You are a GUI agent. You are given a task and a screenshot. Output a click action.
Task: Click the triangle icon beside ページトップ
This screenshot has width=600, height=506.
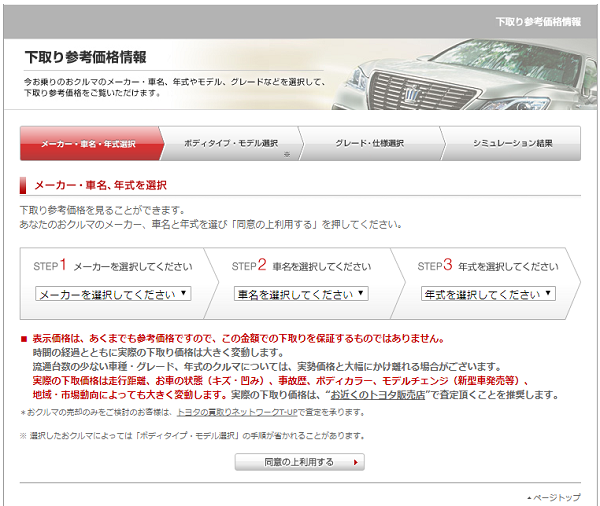pyautogui.click(x=530, y=497)
